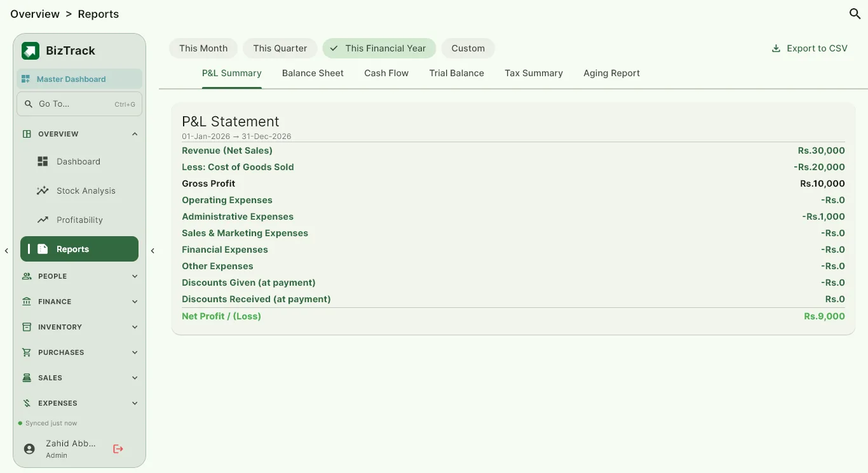This screenshot has width=868, height=473.
Task: Click the Overview section panel icon
Action: [27, 134]
